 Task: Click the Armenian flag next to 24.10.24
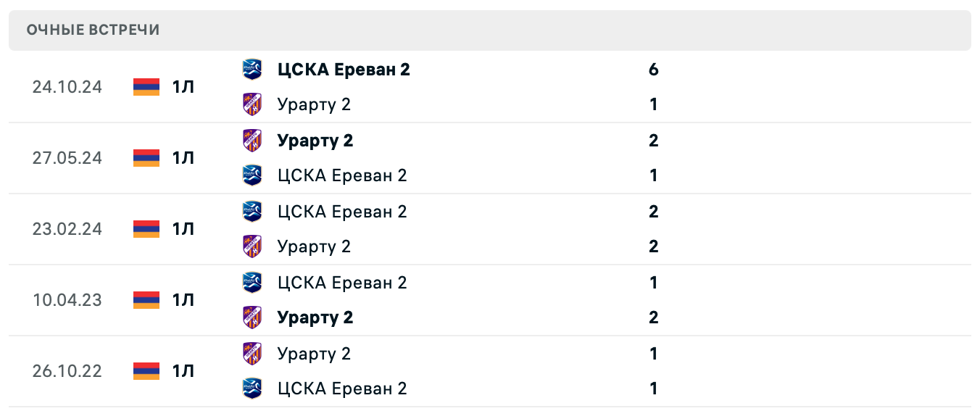[144, 87]
